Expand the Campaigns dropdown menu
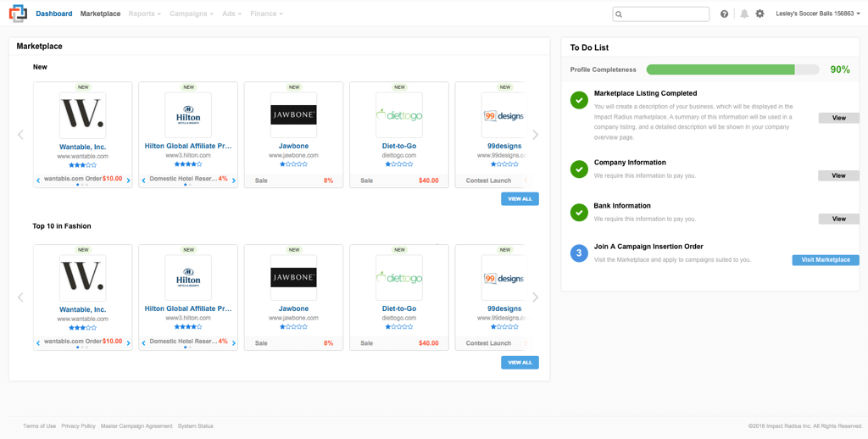The image size is (868, 439). pyautogui.click(x=192, y=14)
